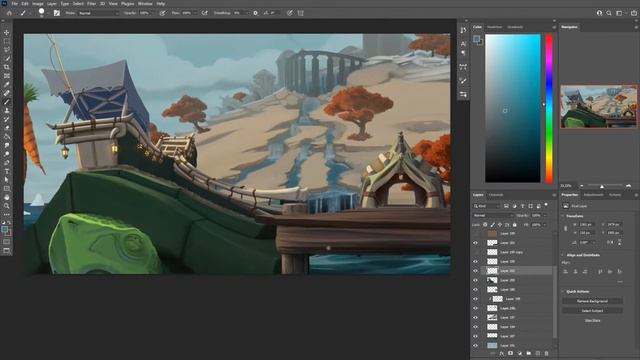Image resolution: width=640 pixels, height=360 pixels.
Task: Click the Remove Background button
Action: point(592,301)
